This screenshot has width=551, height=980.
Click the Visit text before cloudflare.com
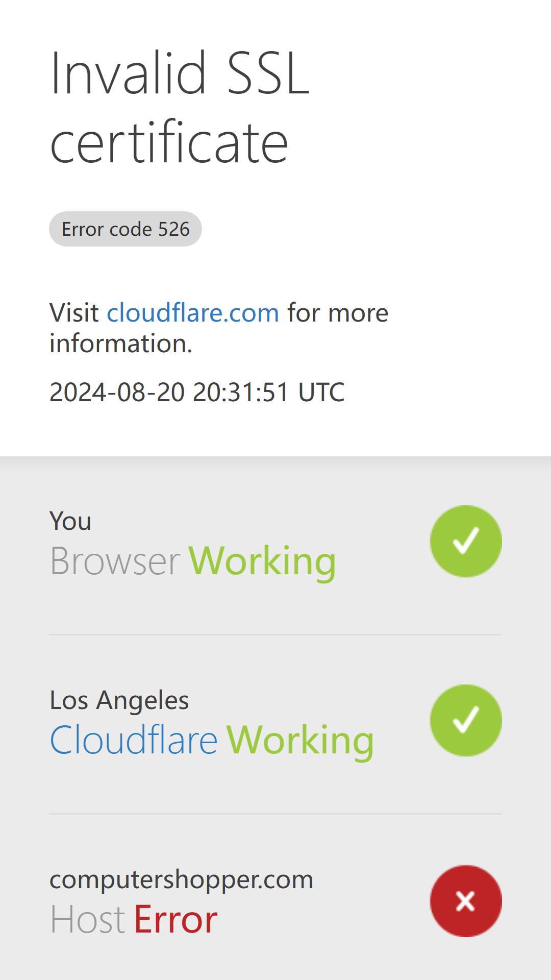click(x=74, y=312)
